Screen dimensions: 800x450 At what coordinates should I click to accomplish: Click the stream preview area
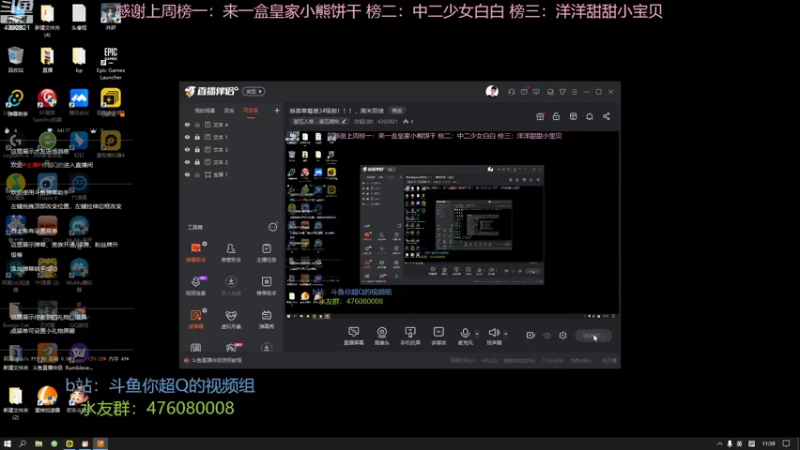(452, 224)
